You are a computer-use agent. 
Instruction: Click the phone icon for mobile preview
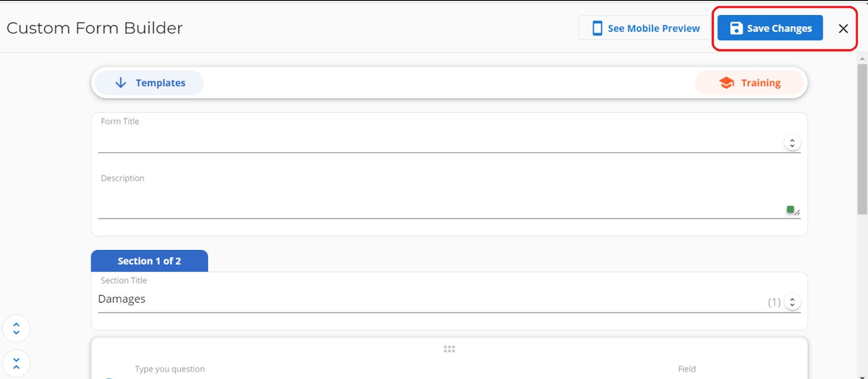597,28
